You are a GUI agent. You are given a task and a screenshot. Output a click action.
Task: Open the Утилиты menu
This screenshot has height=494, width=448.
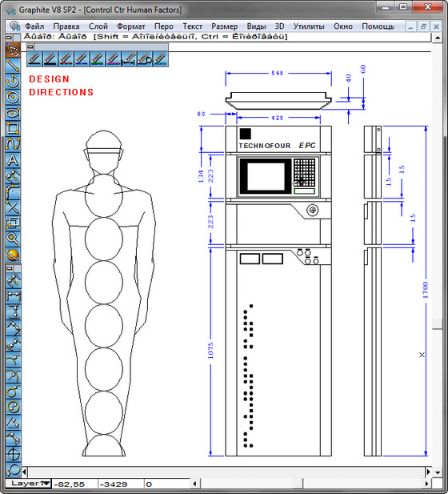point(309,26)
